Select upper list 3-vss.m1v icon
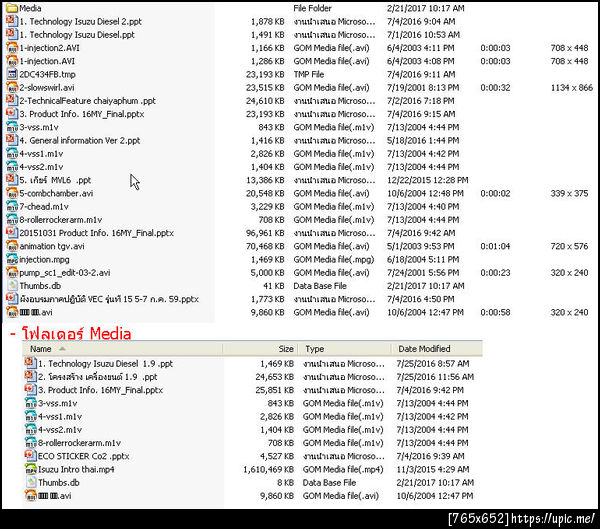This screenshot has width=600, height=529. (12, 127)
